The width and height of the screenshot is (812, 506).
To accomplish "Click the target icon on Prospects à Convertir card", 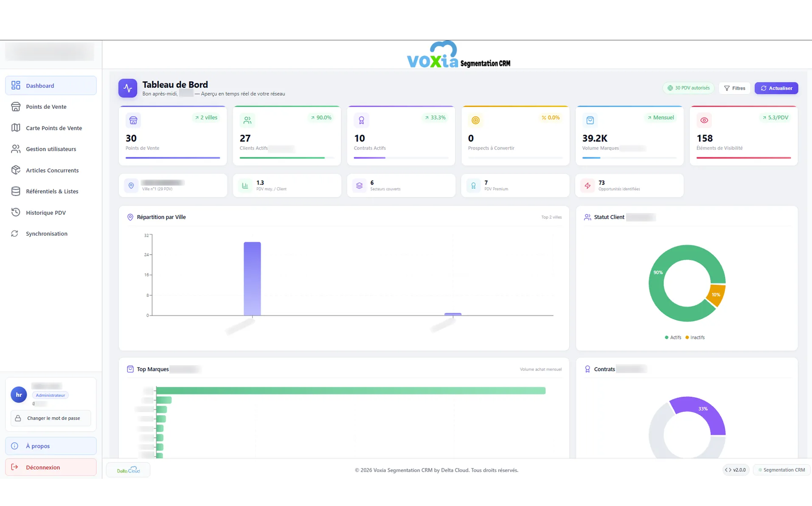I will point(475,121).
